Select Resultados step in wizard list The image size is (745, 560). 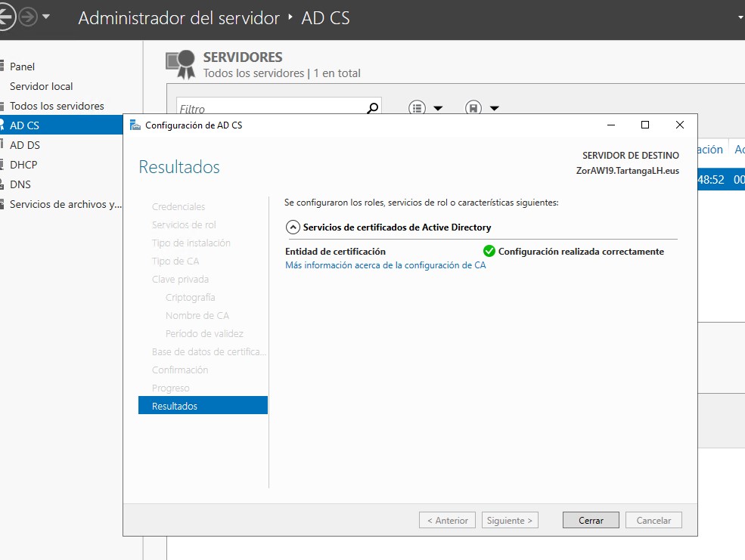[x=203, y=406]
